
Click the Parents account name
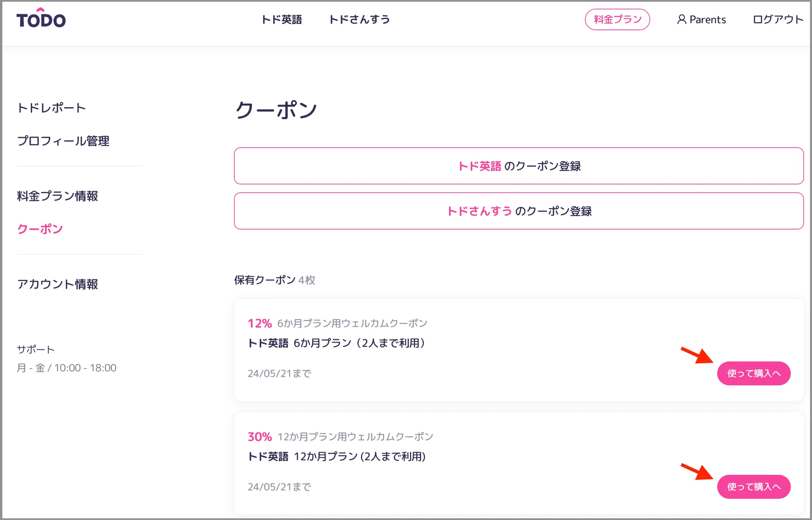(707, 19)
